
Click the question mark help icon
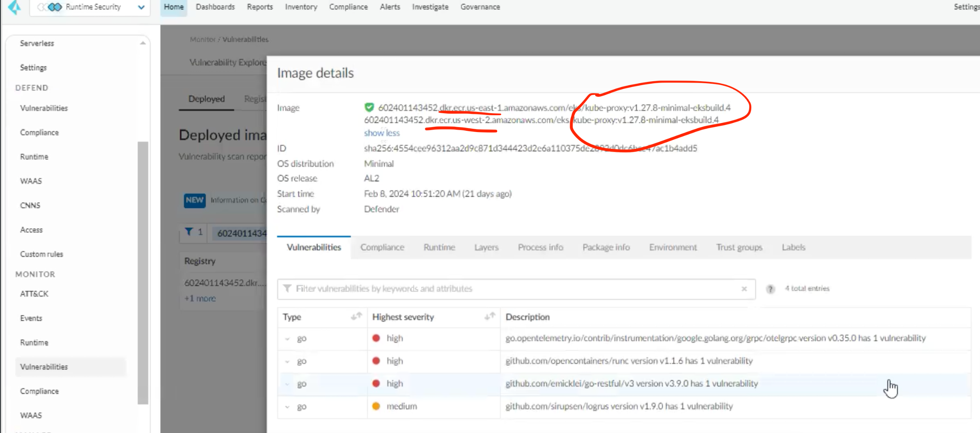tap(770, 289)
